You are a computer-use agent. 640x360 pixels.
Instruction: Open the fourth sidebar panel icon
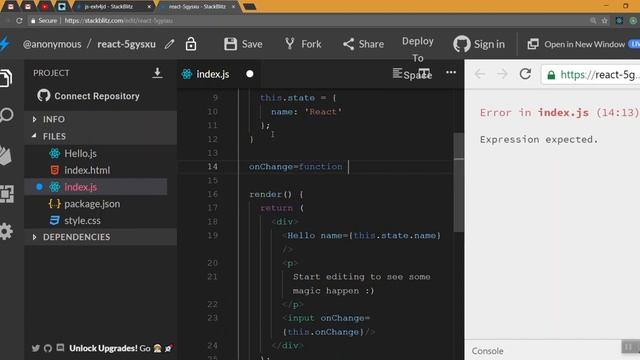pyautogui.click(x=7, y=194)
